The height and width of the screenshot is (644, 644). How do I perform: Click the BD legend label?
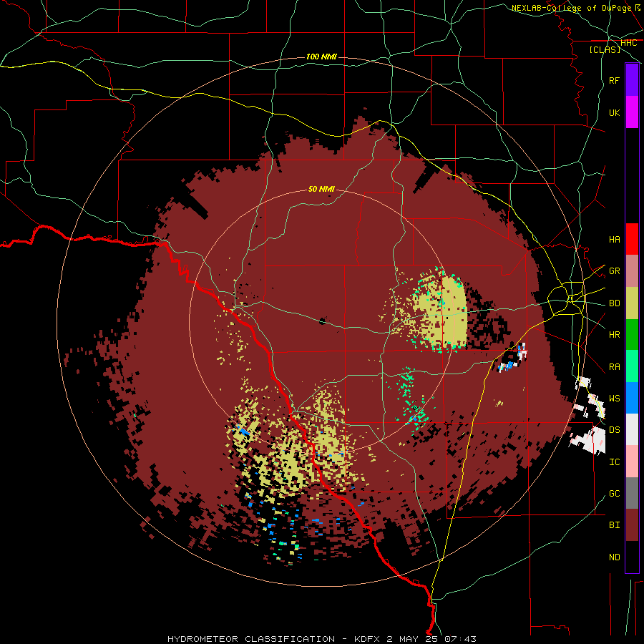tap(614, 303)
